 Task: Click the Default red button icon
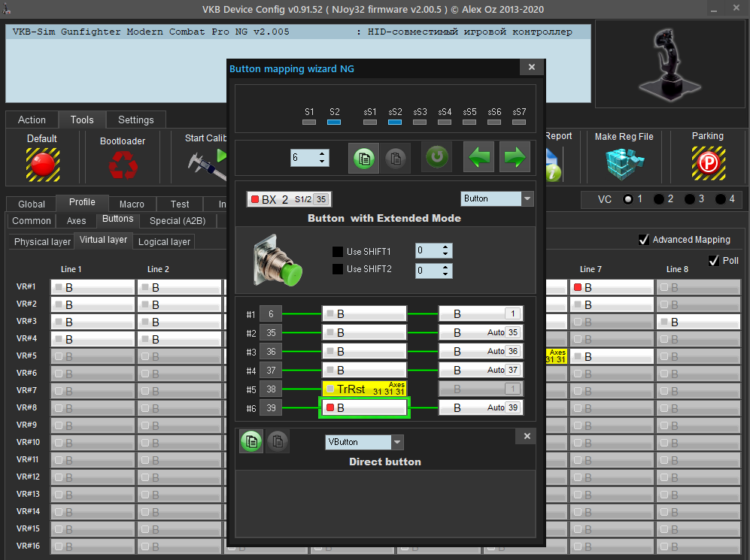[x=43, y=165]
